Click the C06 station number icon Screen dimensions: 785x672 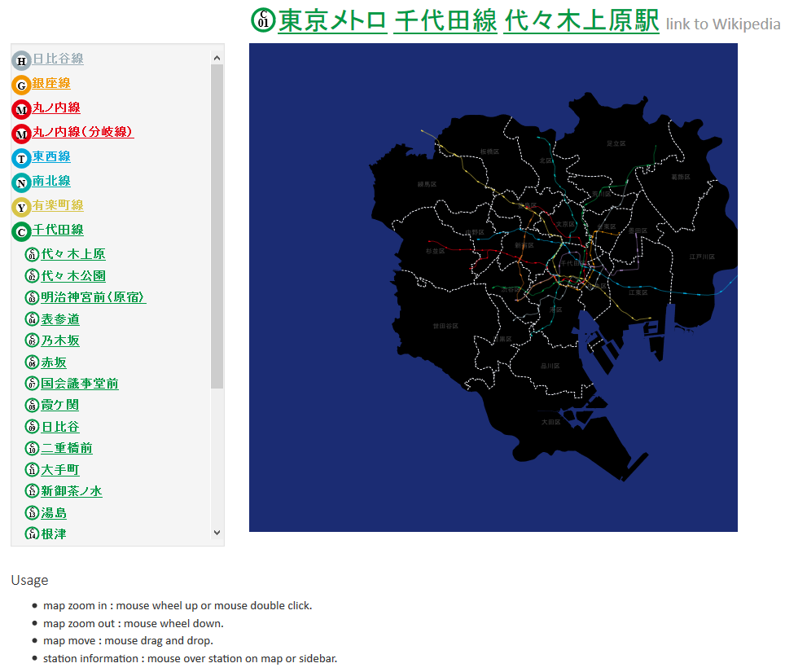[32, 362]
